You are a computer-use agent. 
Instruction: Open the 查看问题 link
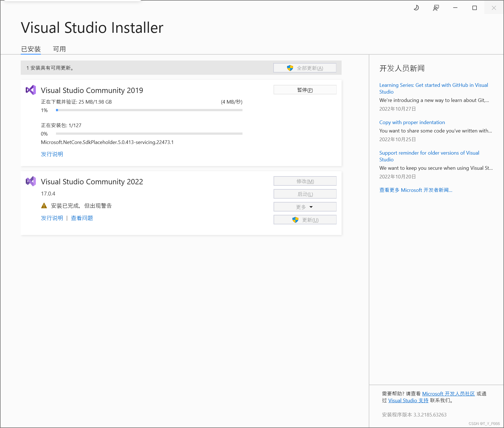pyautogui.click(x=82, y=218)
